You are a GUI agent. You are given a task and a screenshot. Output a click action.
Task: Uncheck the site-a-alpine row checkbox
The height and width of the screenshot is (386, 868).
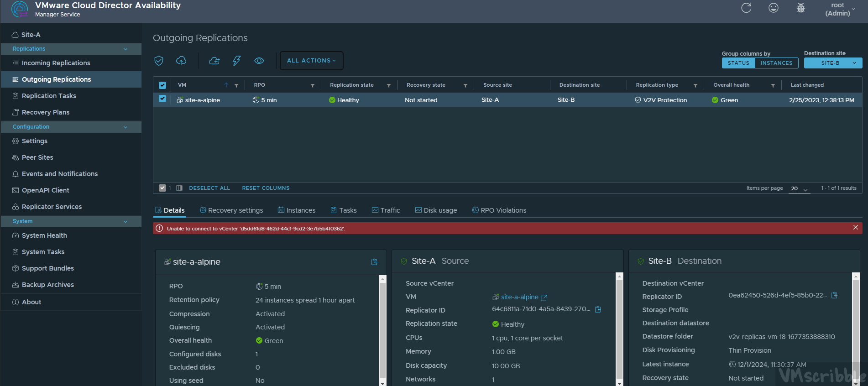tap(162, 99)
